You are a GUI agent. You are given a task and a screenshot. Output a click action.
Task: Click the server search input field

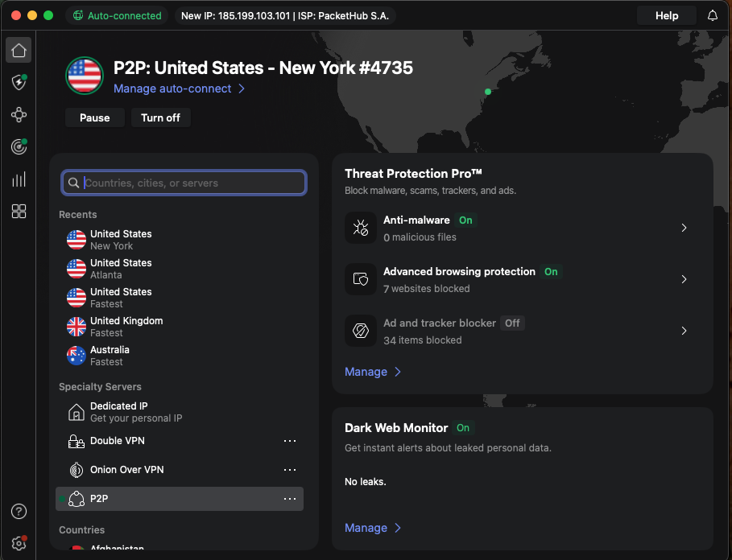184,183
